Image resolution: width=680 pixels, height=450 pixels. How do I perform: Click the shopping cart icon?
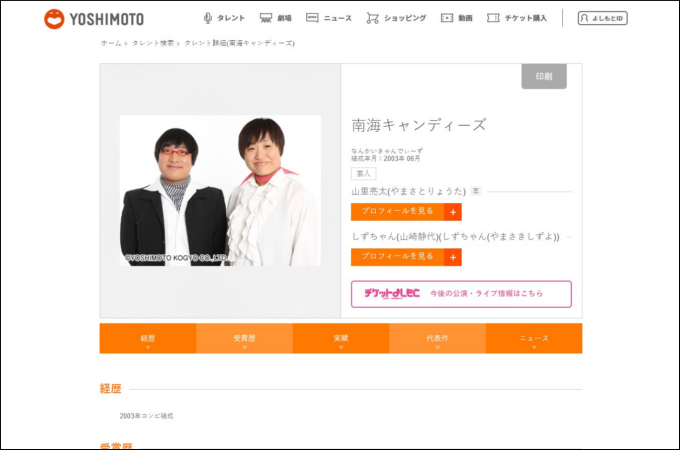(x=373, y=18)
